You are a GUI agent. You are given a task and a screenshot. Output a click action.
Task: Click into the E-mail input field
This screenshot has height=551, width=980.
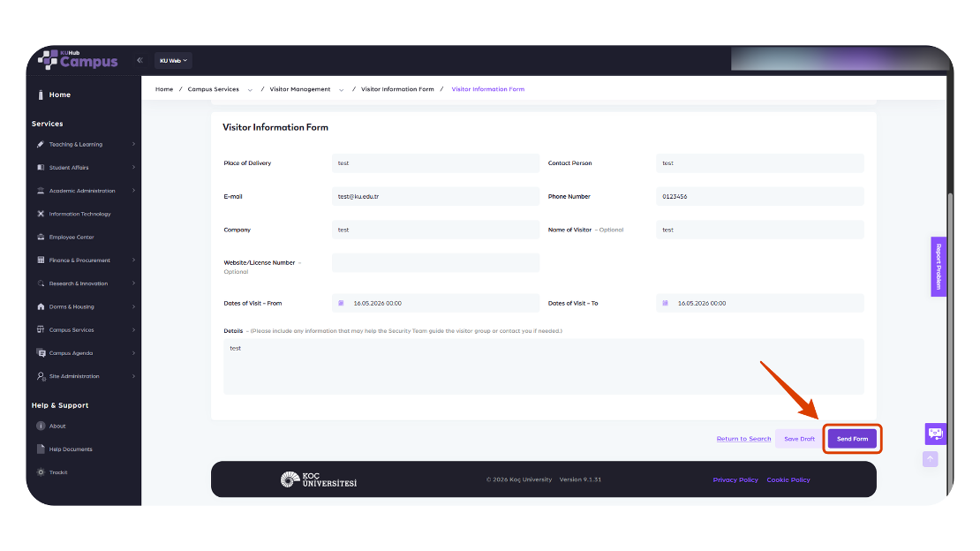(435, 196)
